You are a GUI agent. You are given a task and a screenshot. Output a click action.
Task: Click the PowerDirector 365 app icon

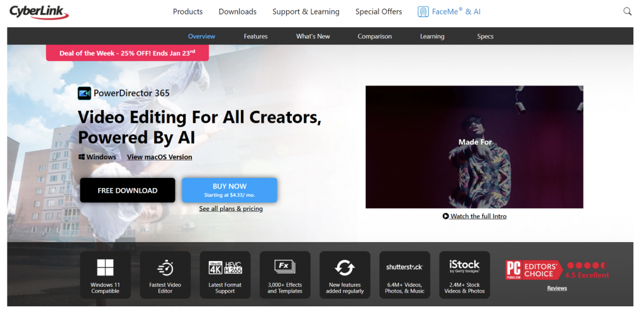coord(84,93)
